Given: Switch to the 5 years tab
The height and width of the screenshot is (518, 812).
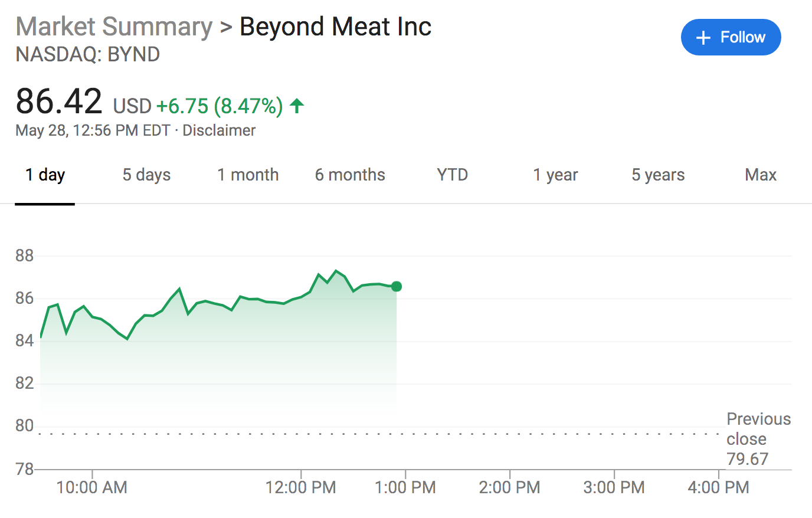Looking at the screenshot, I should coord(658,175).
